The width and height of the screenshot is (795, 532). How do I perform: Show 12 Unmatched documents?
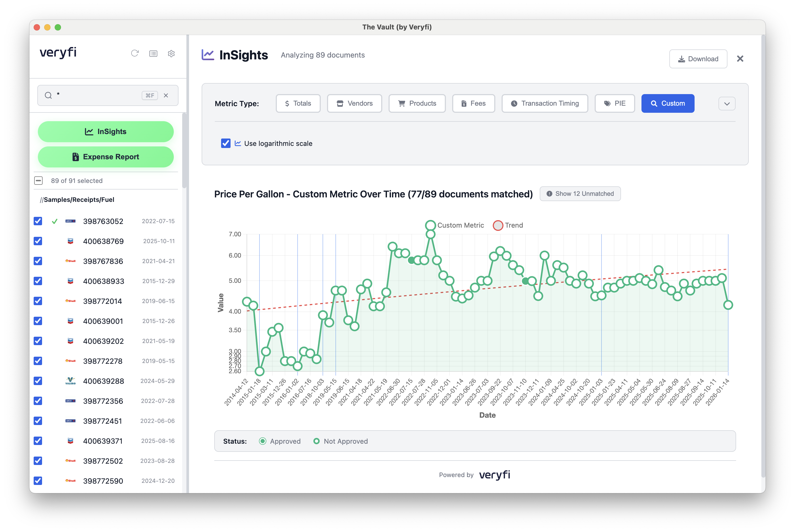tap(580, 194)
